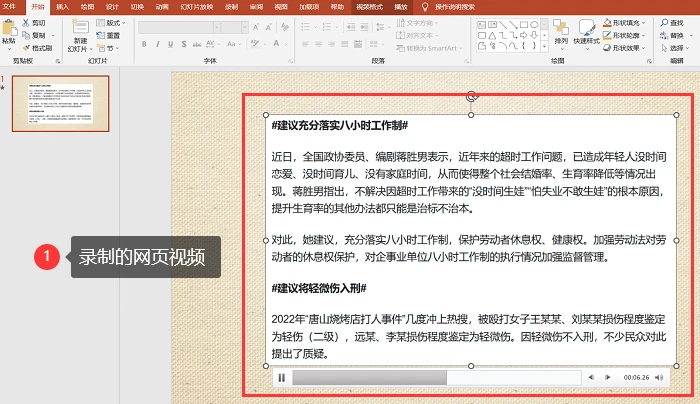Open the File (文件) menu tab
This screenshot has height=404, width=700.
point(9,7)
